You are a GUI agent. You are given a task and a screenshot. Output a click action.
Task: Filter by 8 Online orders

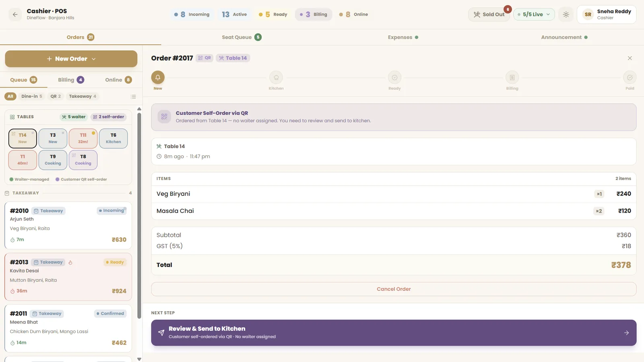353,14
